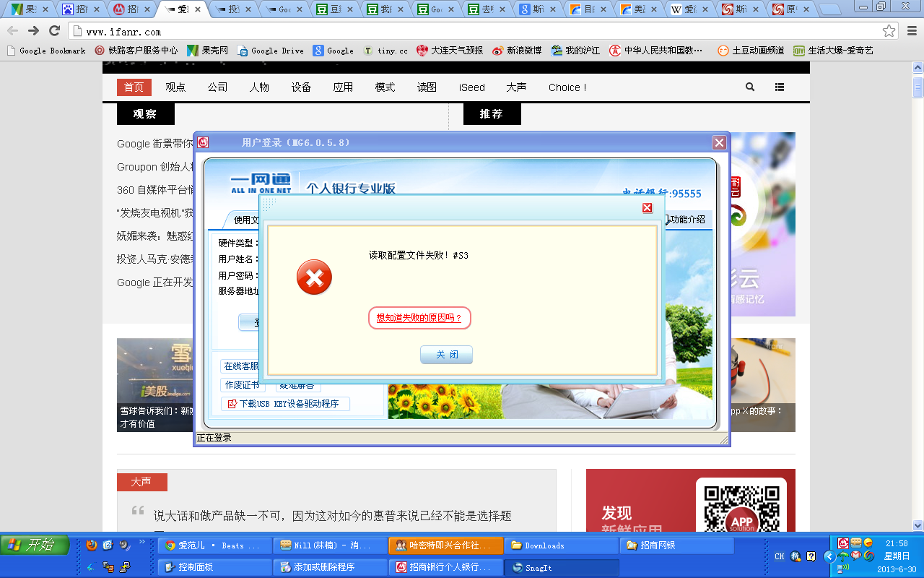Click the system clock showing 21:58

[x=896, y=543]
